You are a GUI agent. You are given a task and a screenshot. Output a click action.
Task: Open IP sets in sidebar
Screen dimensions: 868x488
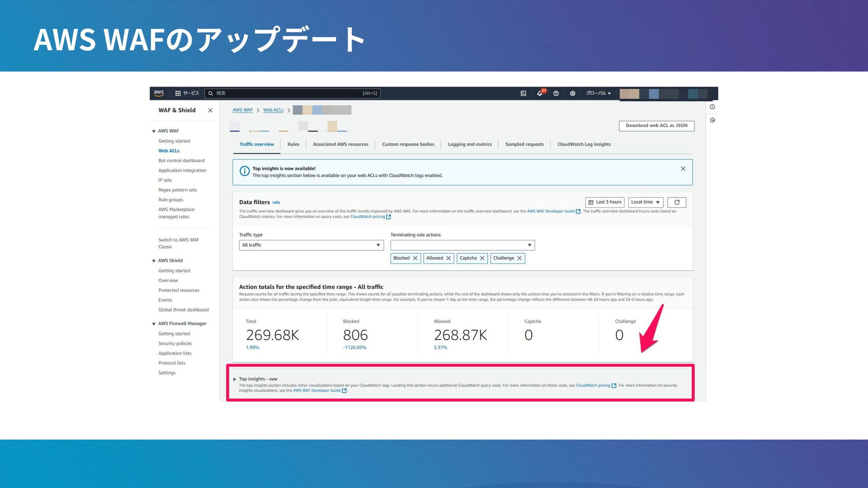pos(165,180)
